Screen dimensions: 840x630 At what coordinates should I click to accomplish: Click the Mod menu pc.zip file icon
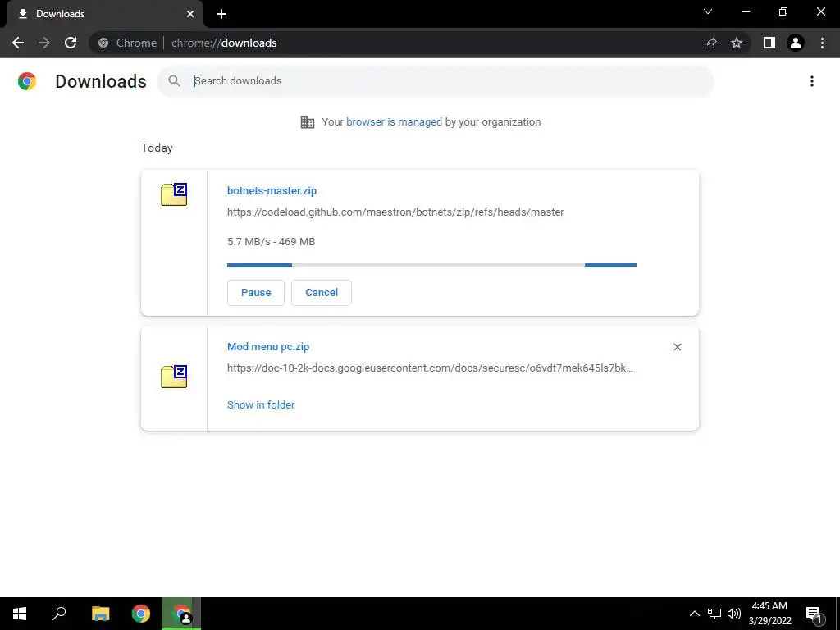[174, 377]
